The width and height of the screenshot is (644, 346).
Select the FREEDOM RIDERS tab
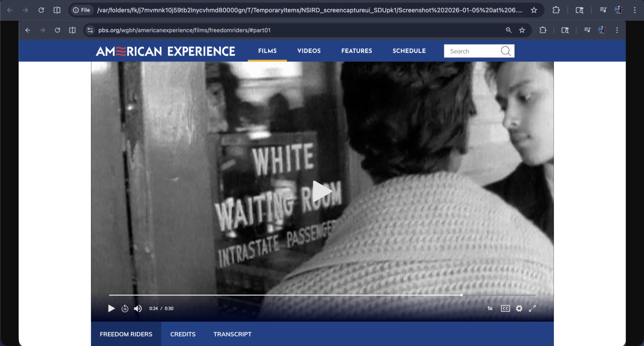(126, 334)
